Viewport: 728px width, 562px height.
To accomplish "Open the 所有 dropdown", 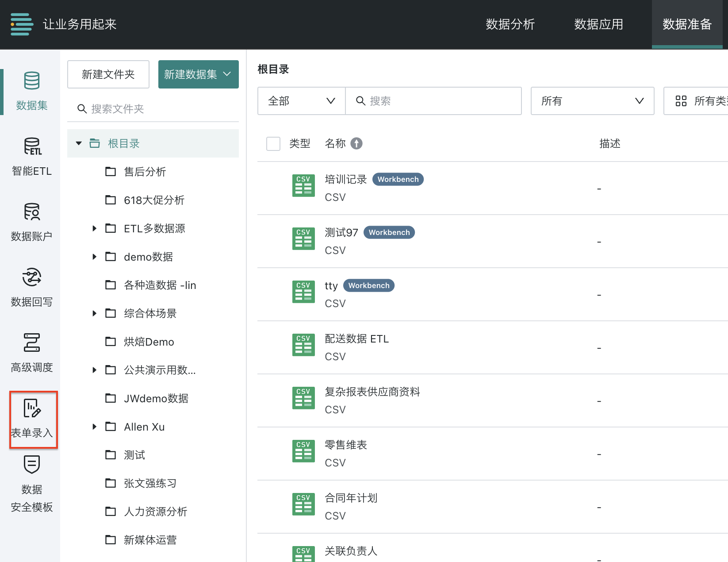I will point(592,101).
